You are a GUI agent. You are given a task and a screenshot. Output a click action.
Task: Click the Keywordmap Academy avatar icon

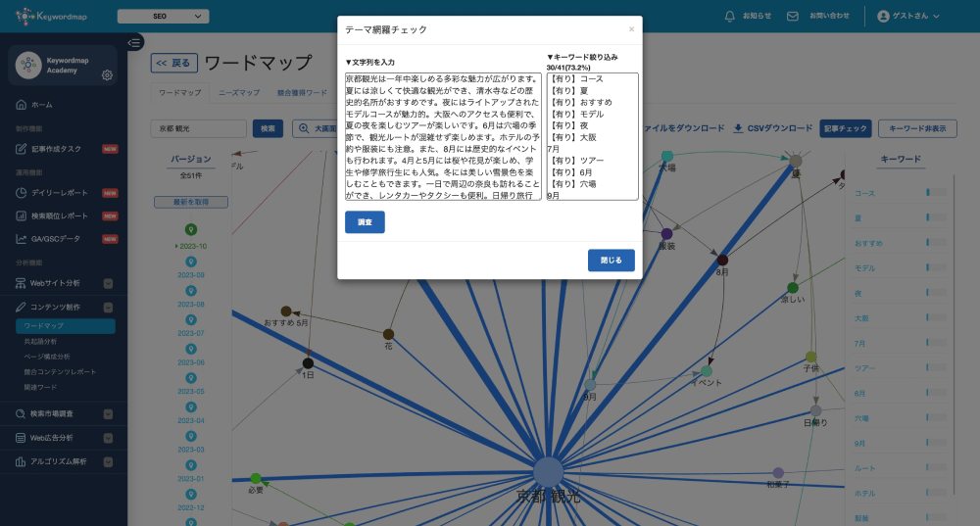(28, 65)
